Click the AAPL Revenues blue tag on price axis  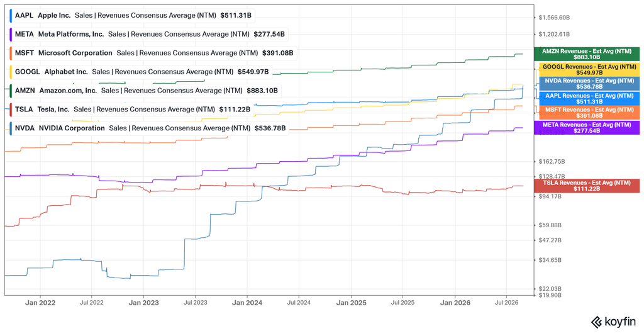click(x=589, y=99)
